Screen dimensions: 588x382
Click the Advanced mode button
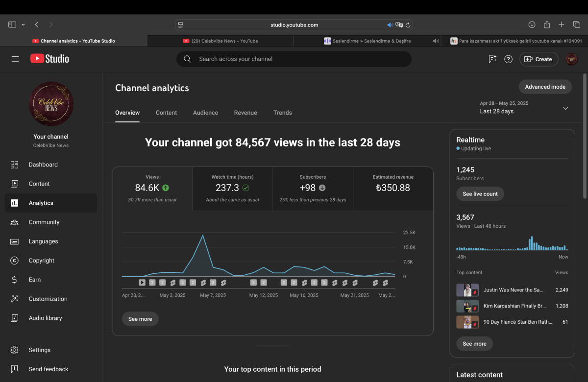pyautogui.click(x=545, y=87)
